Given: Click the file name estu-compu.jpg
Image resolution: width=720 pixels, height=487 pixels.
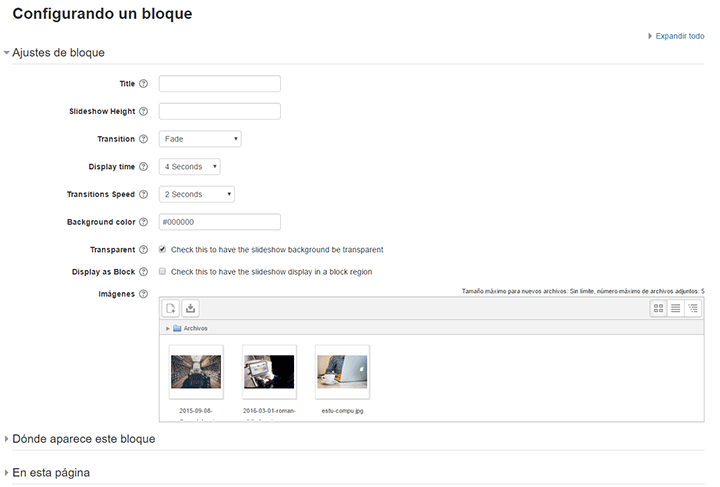Looking at the screenshot, I should [342, 411].
